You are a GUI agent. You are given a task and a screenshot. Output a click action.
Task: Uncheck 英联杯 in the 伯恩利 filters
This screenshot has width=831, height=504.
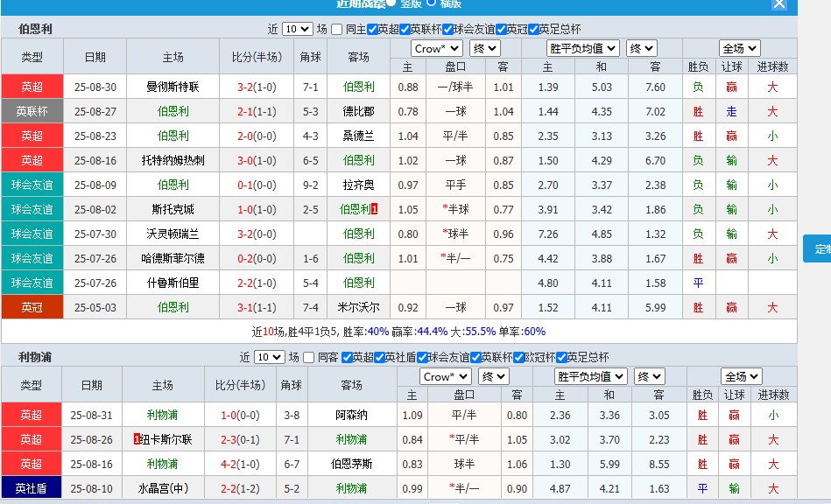click(405, 29)
